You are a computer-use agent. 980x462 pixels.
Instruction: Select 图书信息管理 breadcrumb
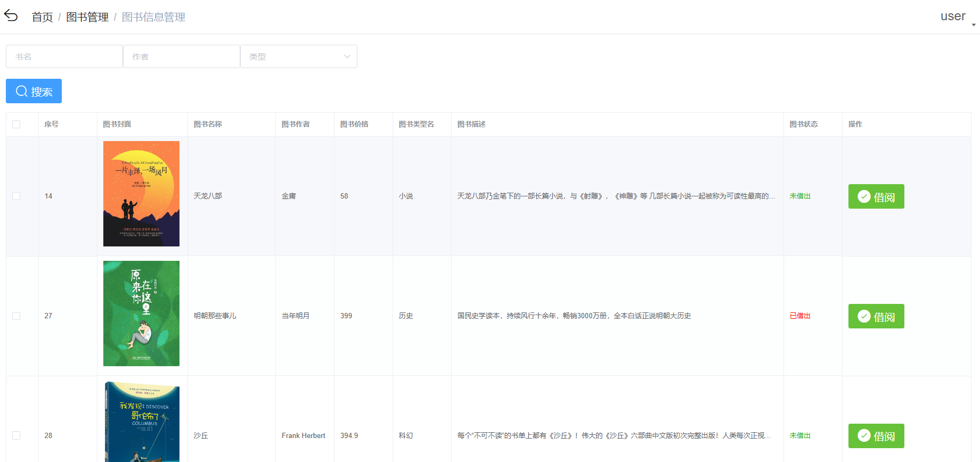(153, 17)
